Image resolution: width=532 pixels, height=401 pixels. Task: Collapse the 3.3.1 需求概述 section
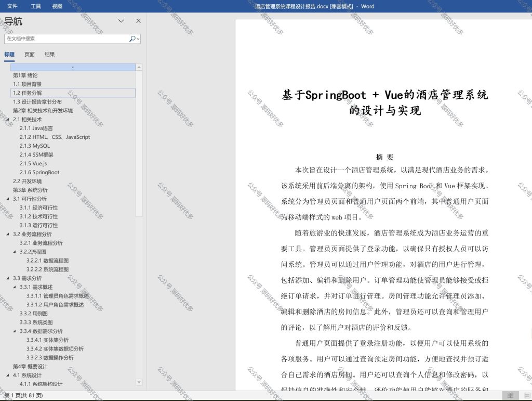pos(15,287)
